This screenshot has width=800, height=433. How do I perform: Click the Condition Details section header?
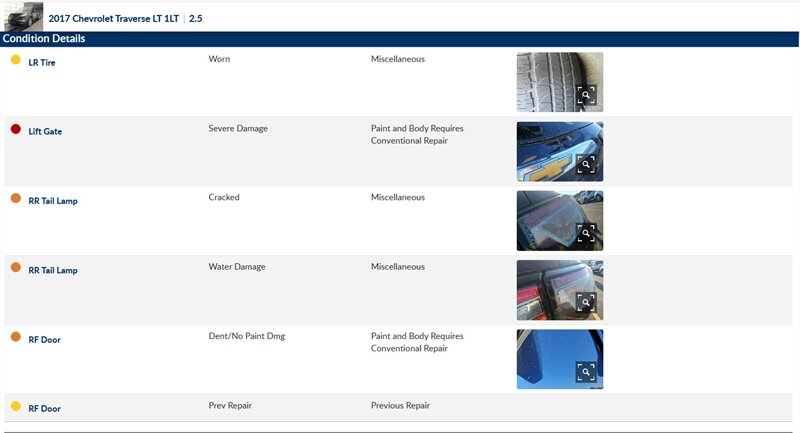(44, 39)
